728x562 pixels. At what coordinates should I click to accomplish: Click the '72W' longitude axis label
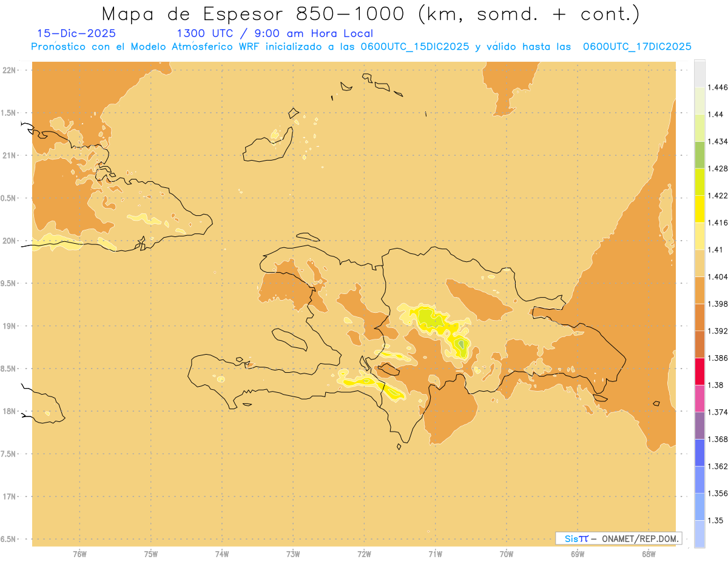click(365, 554)
